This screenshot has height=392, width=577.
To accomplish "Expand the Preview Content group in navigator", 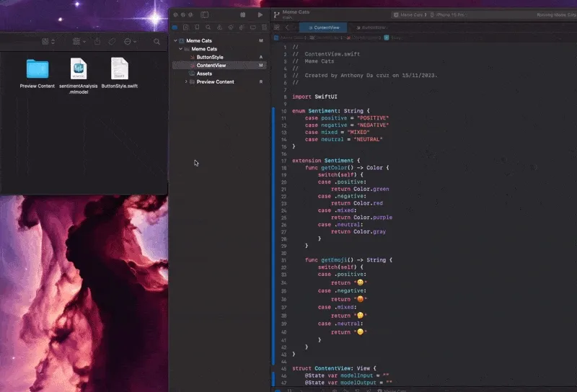I will tap(186, 82).
